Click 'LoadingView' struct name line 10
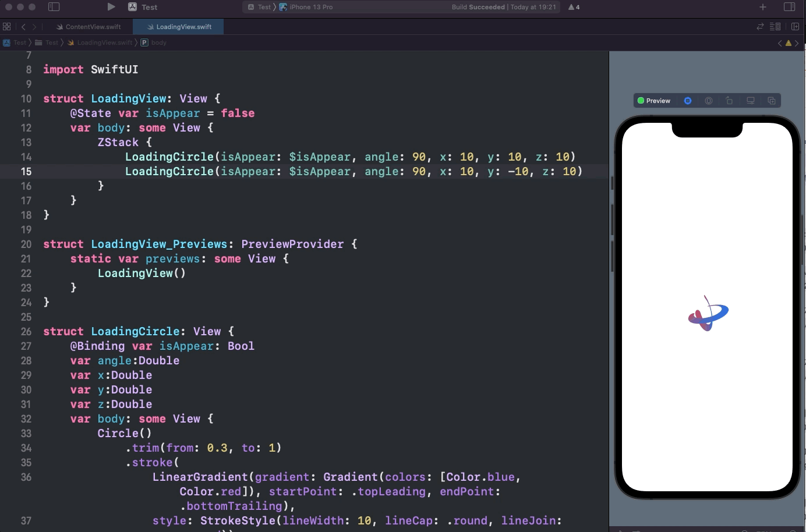Screen dimensions: 806x532 pyautogui.click(x=128, y=98)
